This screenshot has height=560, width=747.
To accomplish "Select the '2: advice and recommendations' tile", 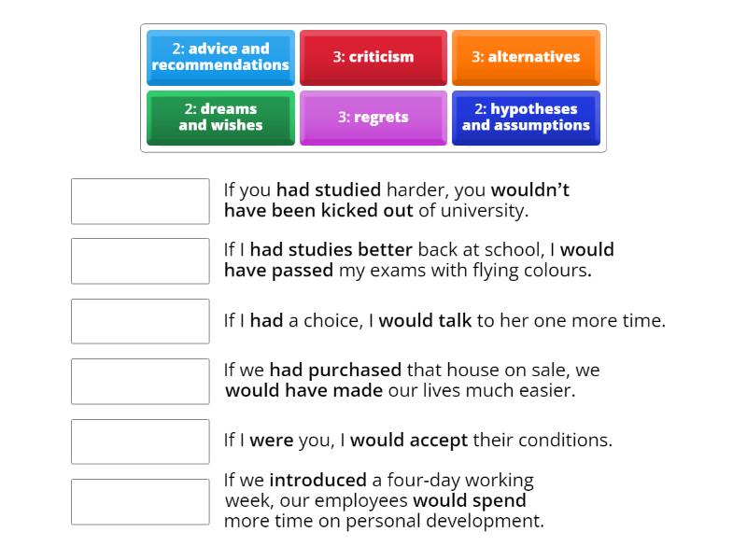I will (x=220, y=57).
